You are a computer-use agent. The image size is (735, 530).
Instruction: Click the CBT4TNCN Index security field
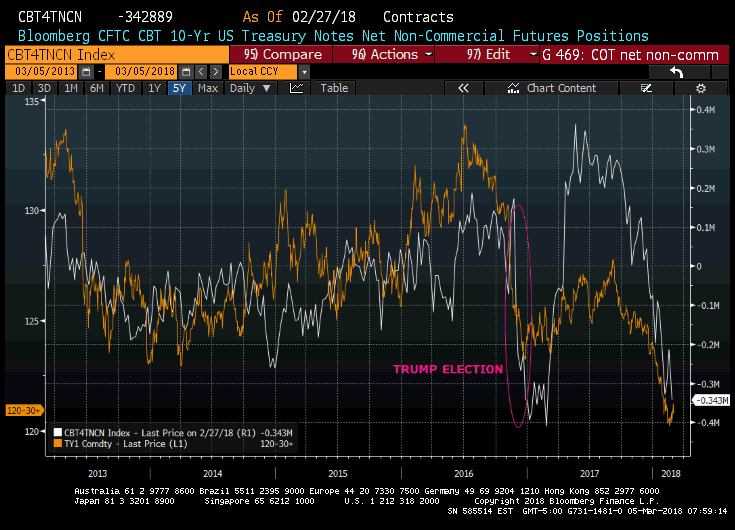117,54
